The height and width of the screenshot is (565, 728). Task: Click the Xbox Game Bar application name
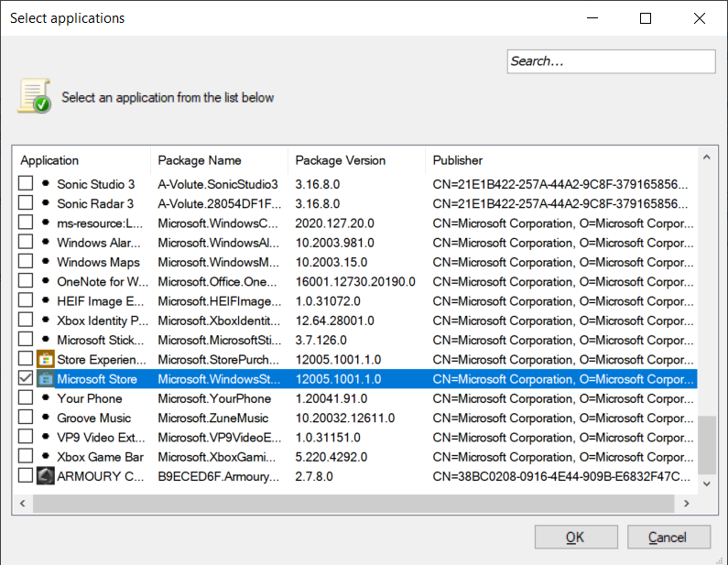point(101,457)
